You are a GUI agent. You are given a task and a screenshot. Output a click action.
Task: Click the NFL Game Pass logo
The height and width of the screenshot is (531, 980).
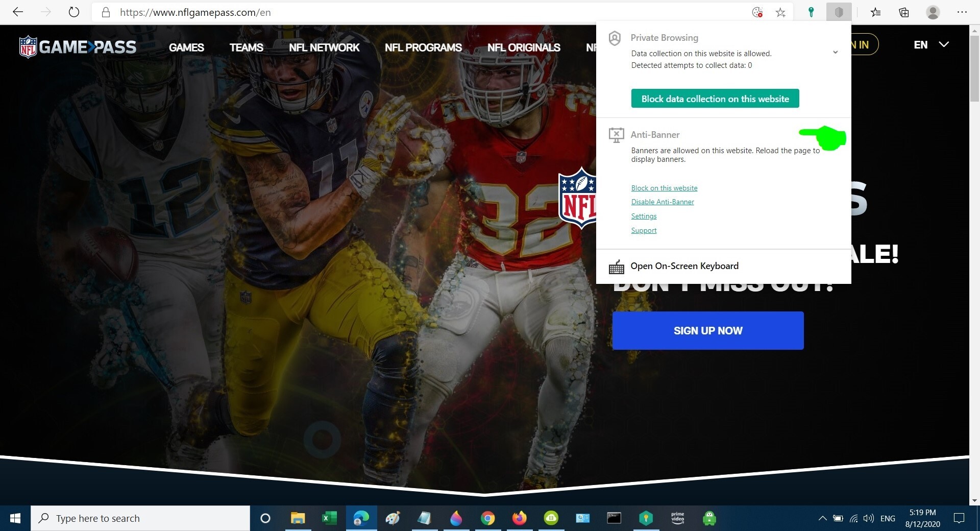(x=78, y=47)
